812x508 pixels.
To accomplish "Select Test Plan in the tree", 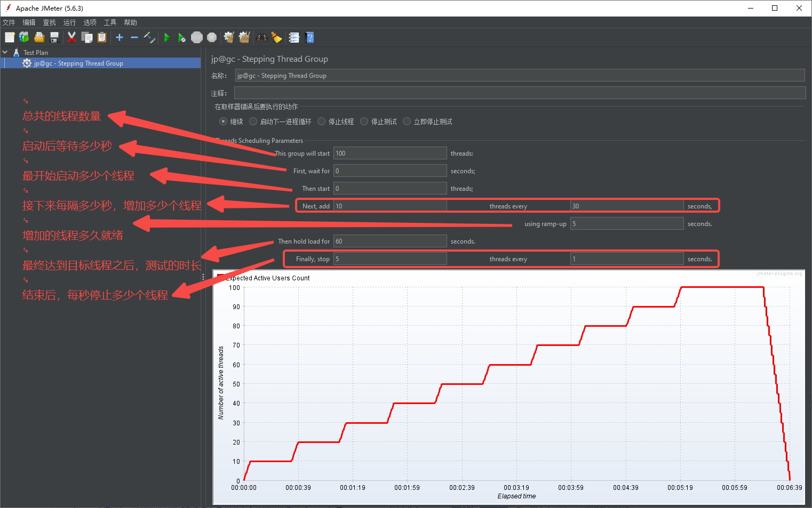I will [x=36, y=52].
